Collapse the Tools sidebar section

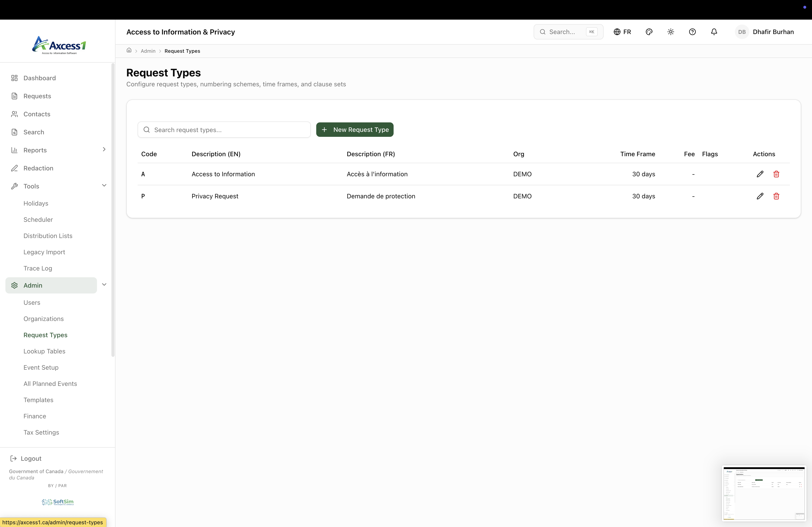[104, 186]
